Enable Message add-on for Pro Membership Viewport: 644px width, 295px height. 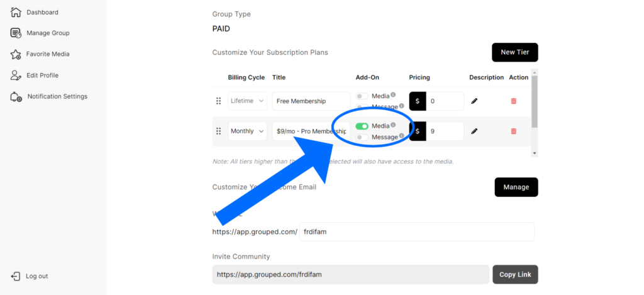[x=362, y=137]
